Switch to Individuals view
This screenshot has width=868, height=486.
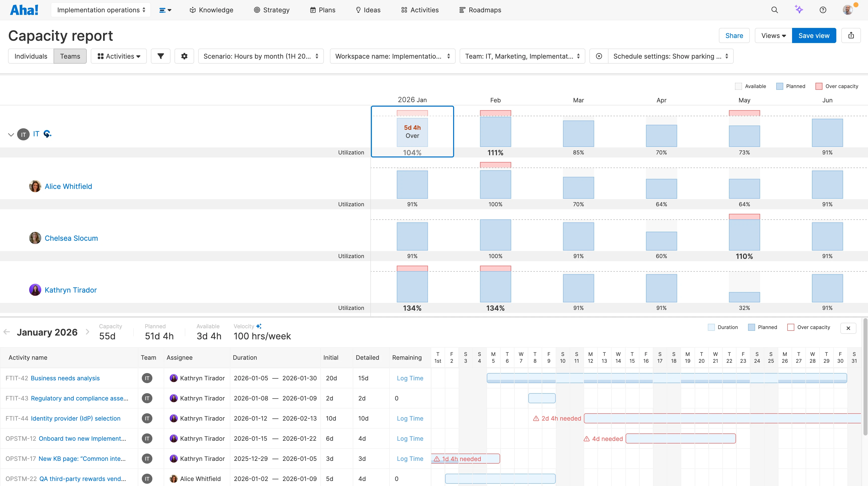tap(31, 56)
